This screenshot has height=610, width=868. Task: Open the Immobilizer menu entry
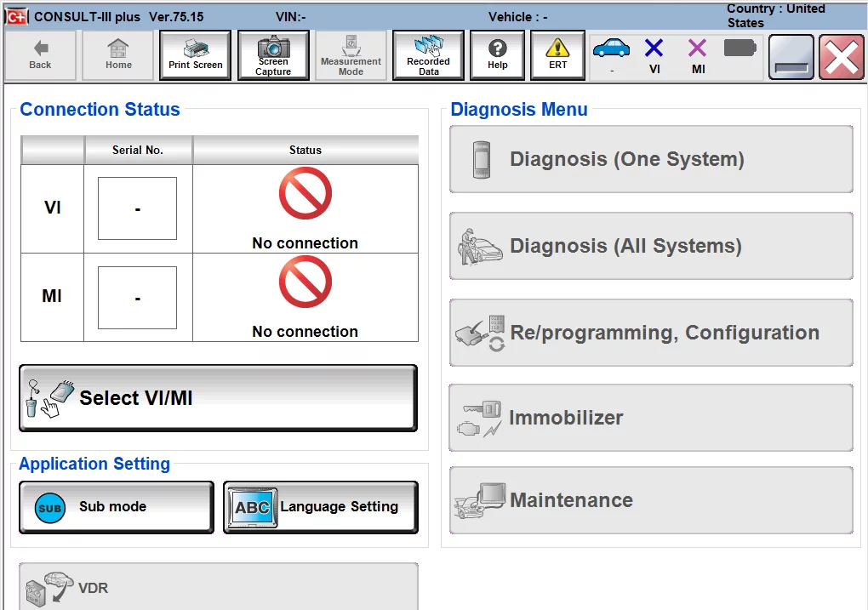(650, 418)
